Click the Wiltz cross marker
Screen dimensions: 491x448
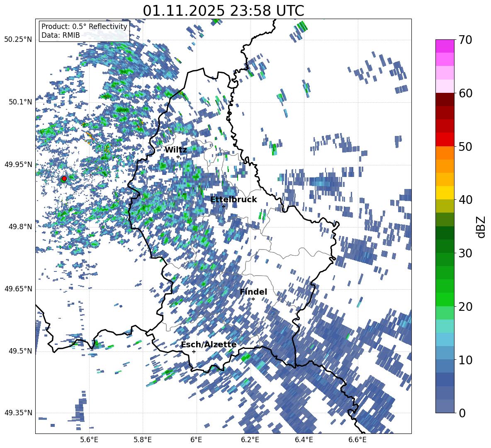[x=178, y=157]
